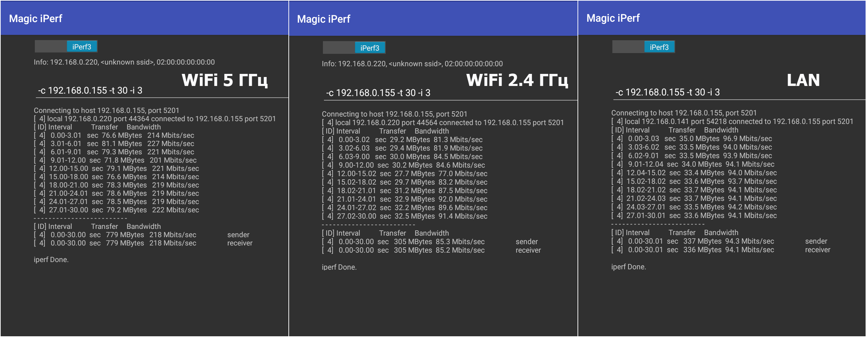Screen dimensions: 868x338
Task: Toggle the iPerf3 switch in the LAN panel
Action: coord(643,47)
